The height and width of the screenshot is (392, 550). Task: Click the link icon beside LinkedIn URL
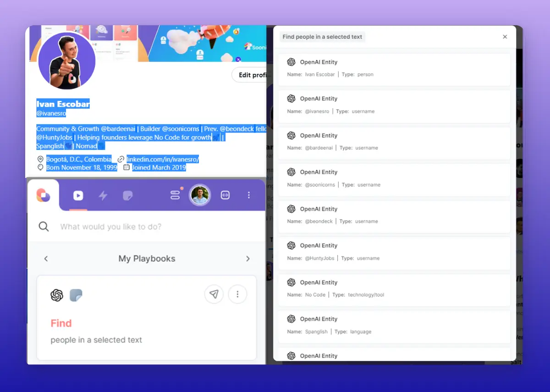coord(121,159)
